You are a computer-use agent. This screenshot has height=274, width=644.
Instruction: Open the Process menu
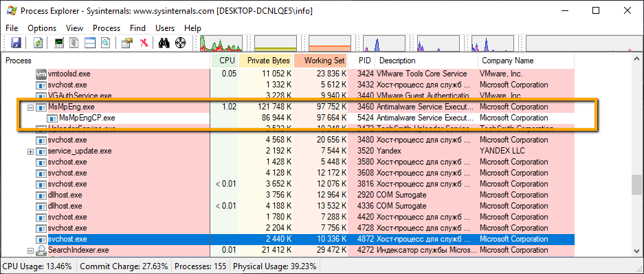click(x=107, y=28)
